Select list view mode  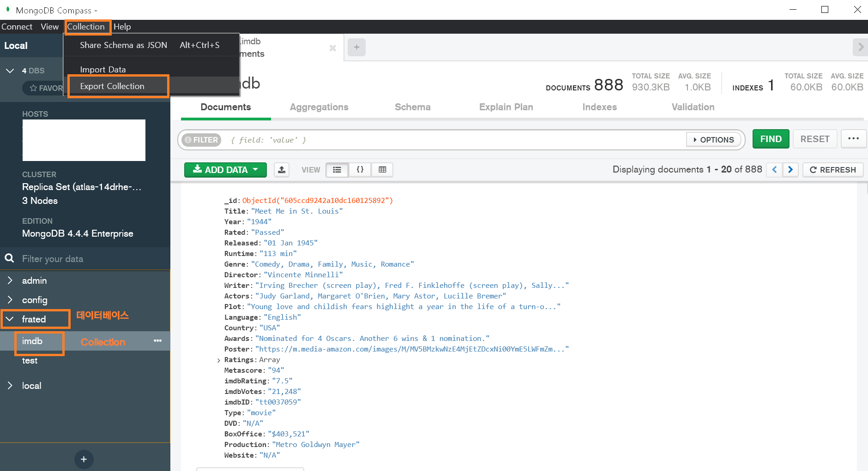337,170
